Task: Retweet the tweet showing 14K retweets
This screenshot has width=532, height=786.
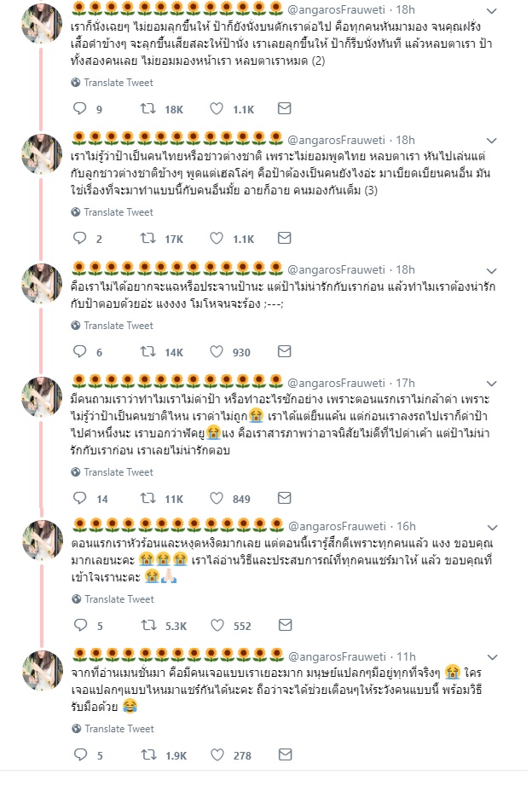Action: tap(147, 351)
